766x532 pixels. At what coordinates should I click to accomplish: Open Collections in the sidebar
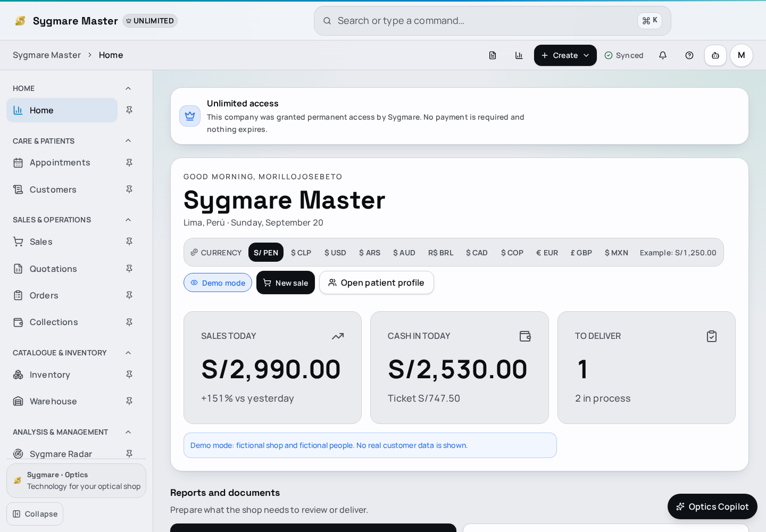coord(62,322)
